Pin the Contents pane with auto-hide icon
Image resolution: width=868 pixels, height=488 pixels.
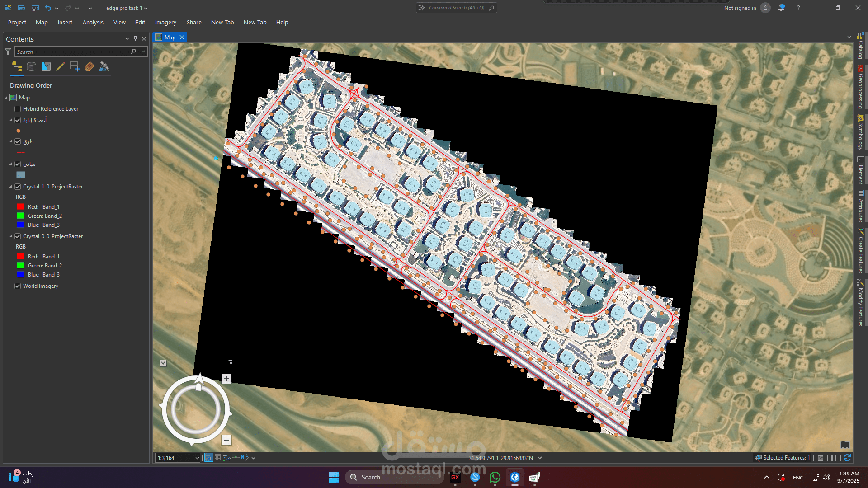point(135,39)
